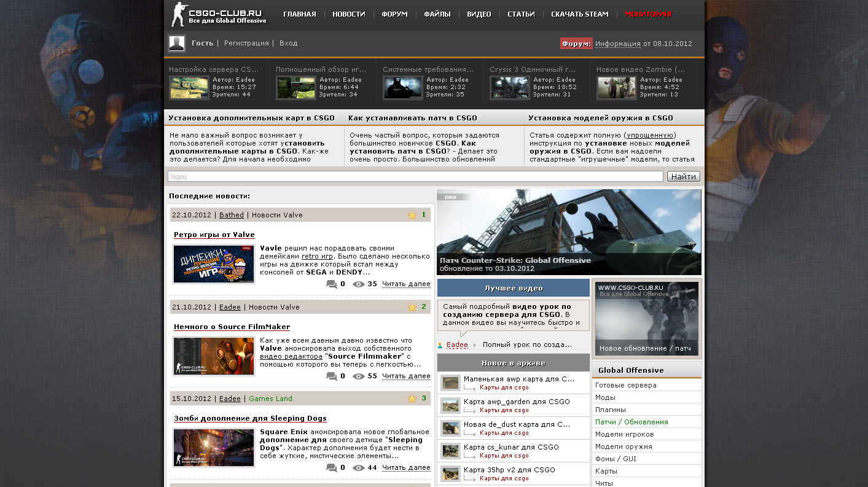
Task: Open Читать далее for Ретро игры post
Action: pyautogui.click(x=406, y=284)
